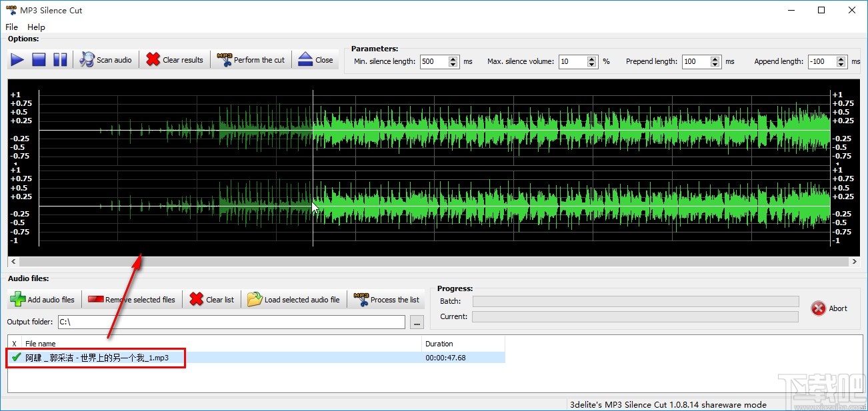Viewport: 868px width, 411px height.
Task: Open the Help menu
Action: (36, 27)
